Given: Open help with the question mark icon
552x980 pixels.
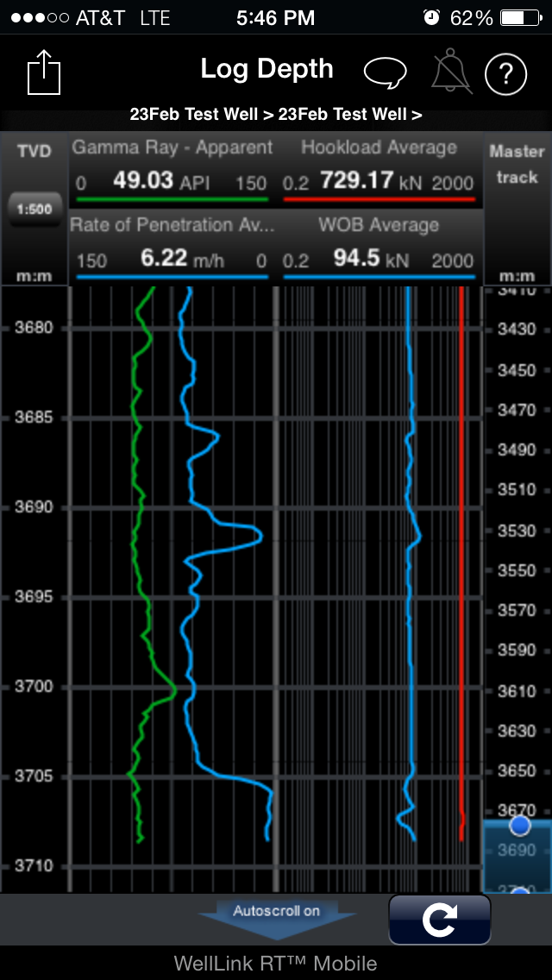Looking at the screenshot, I should (x=505, y=74).
